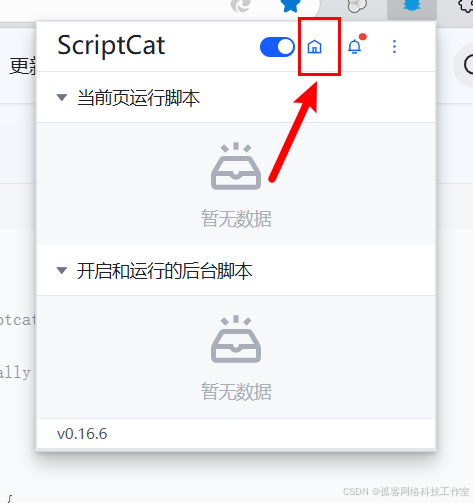Screen dimensions: 473x503
Task: Click the empty inbox icon under current page scripts
Action: tap(236, 166)
